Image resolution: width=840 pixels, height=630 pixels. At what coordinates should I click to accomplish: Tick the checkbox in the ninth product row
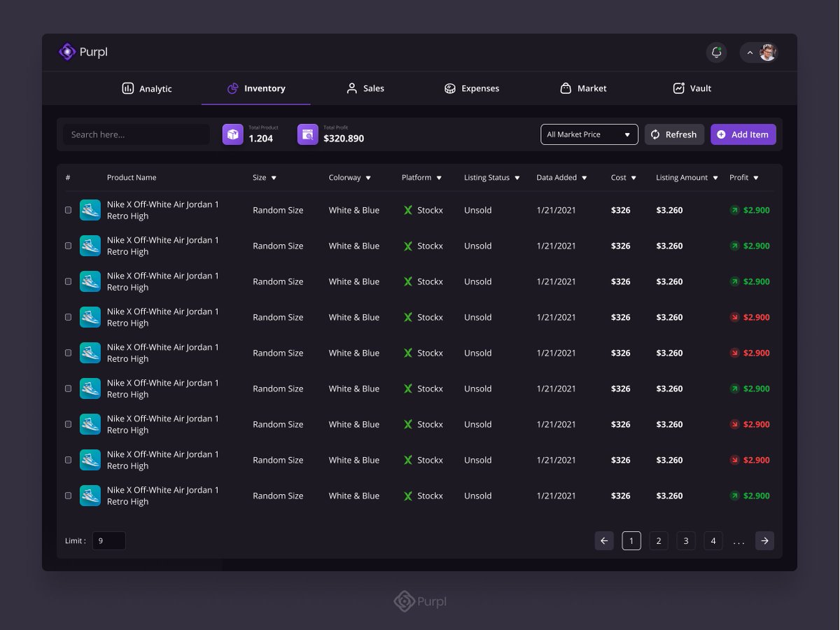click(68, 496)
